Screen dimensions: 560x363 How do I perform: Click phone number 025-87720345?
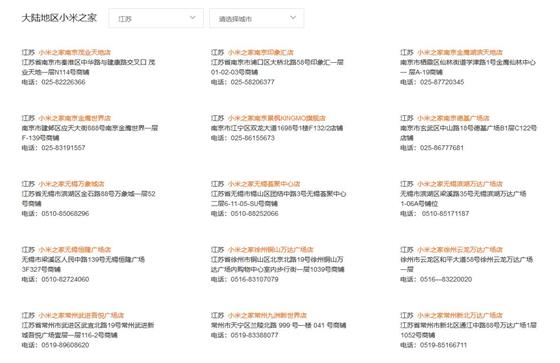[x=442, y=82]
